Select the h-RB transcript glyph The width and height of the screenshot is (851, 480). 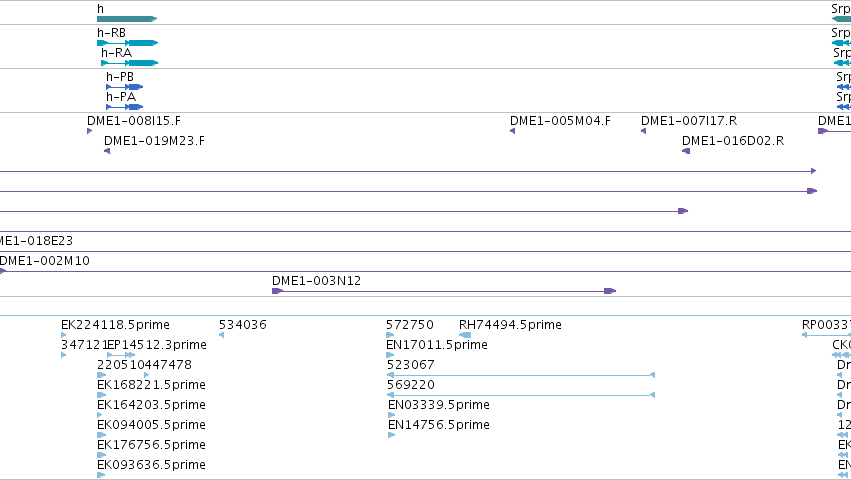tap(128, 43)
